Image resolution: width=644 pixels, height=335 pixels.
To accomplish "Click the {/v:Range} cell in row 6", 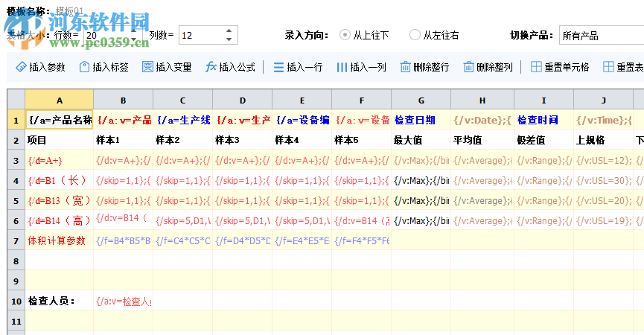I will 543,220.
